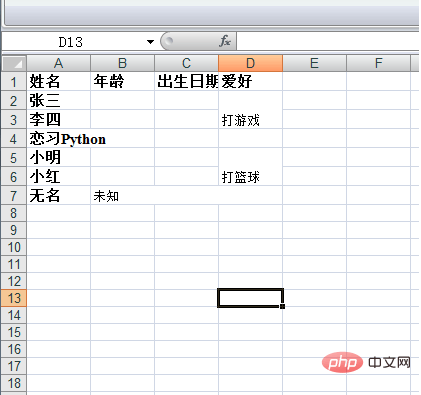Select row 18 header
Screen dimensions: 421x395
point(14,383)
